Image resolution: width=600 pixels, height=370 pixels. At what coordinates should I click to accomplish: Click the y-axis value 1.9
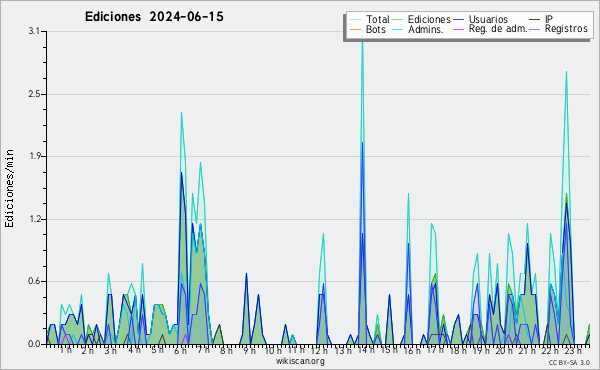[34, 156]
